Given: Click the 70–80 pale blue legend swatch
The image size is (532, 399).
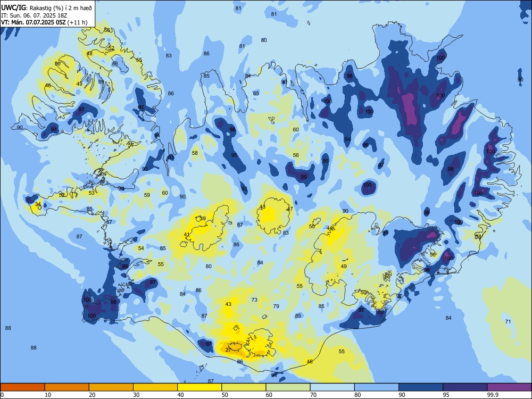Looking at the screenshot, I should (x=332, y=387).
